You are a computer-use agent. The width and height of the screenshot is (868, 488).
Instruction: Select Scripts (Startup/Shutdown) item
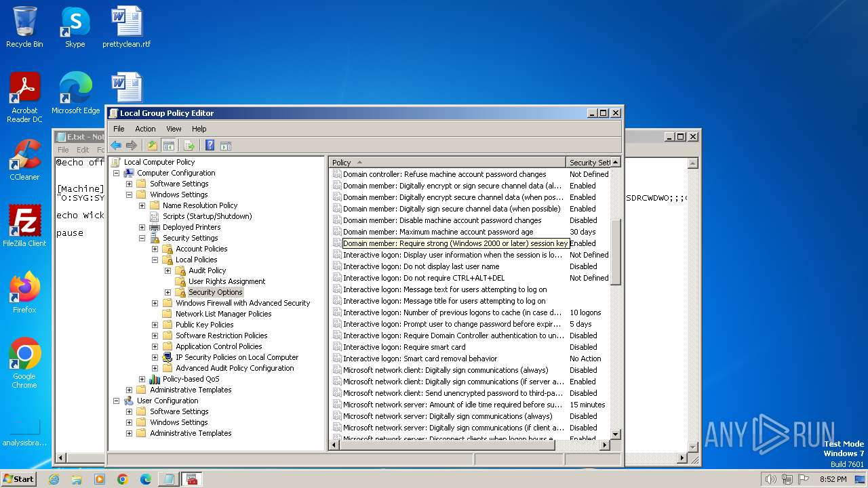(207, 216)
